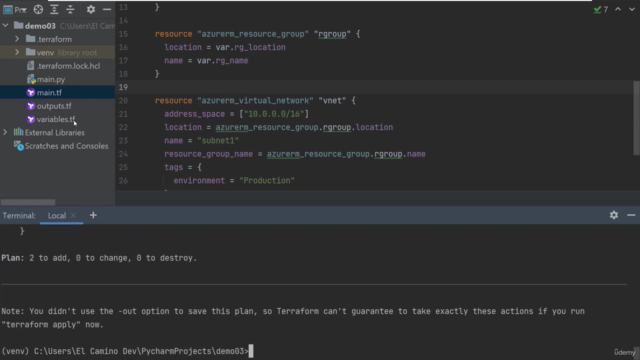Expand the .terraform folder
This screenshot has height=360, width=640.
click(17, 39)
